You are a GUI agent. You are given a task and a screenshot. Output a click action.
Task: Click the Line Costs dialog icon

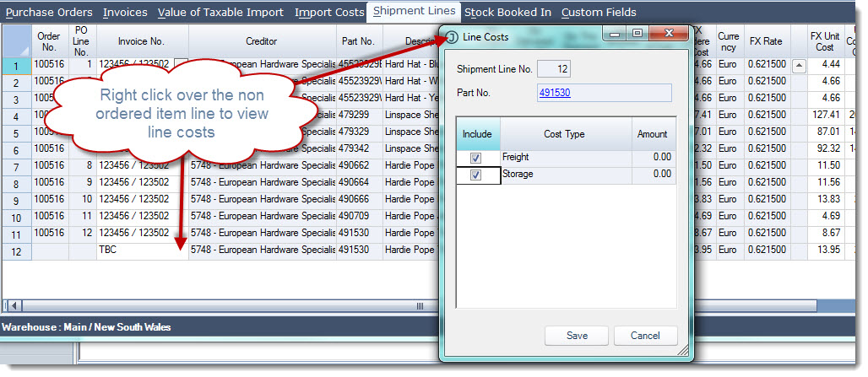(453, 37)
